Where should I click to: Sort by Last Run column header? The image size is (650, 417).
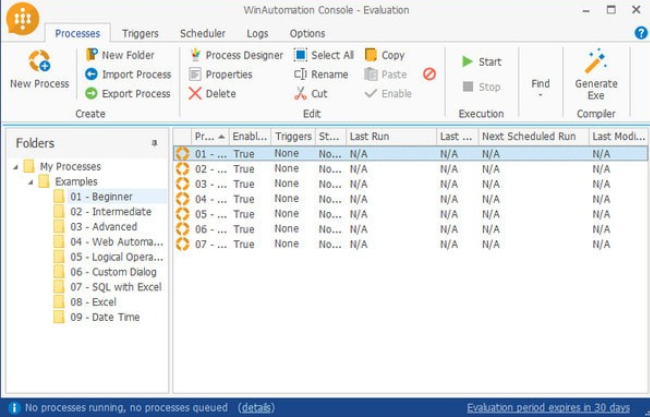pos(390,136)
